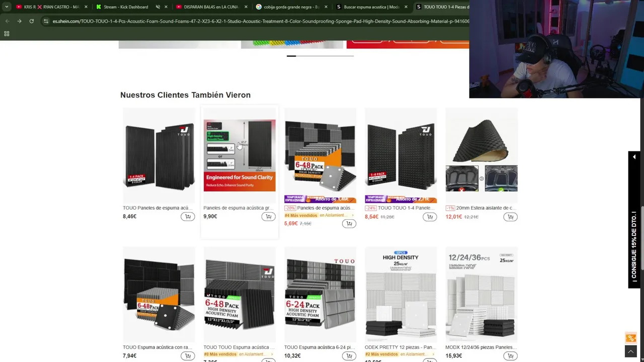This screenshot has width=644, height=362.
Task: Add the 15,93€ MODX panels item to cart
Action: [x=510, y=356]
